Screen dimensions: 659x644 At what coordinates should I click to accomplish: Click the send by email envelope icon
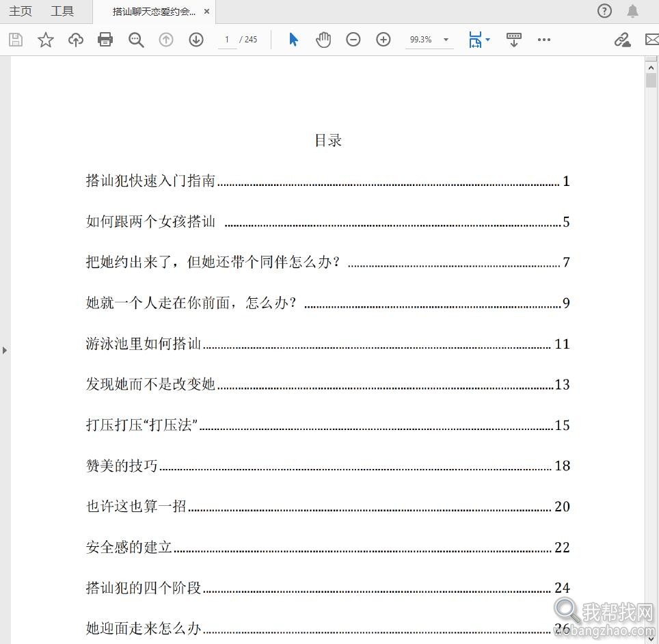tap(652, 40)
